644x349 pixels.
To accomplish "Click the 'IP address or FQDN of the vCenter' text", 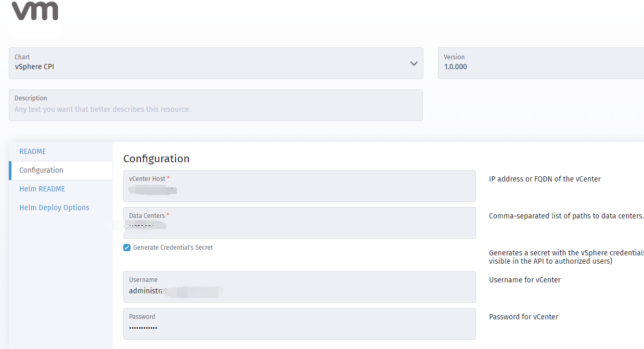I will tap(545, 179).
